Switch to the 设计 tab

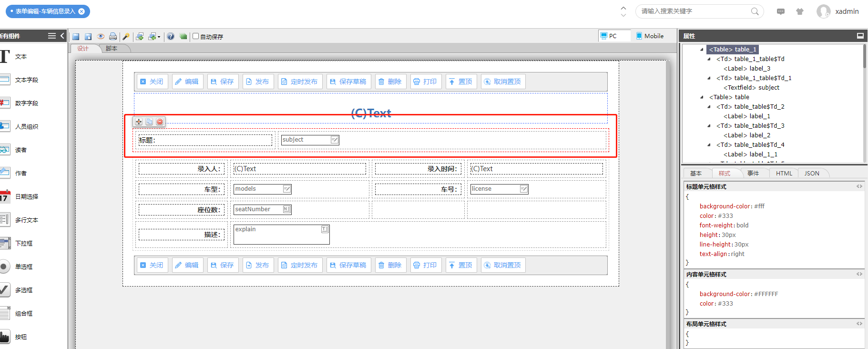(x=83, y=49)
